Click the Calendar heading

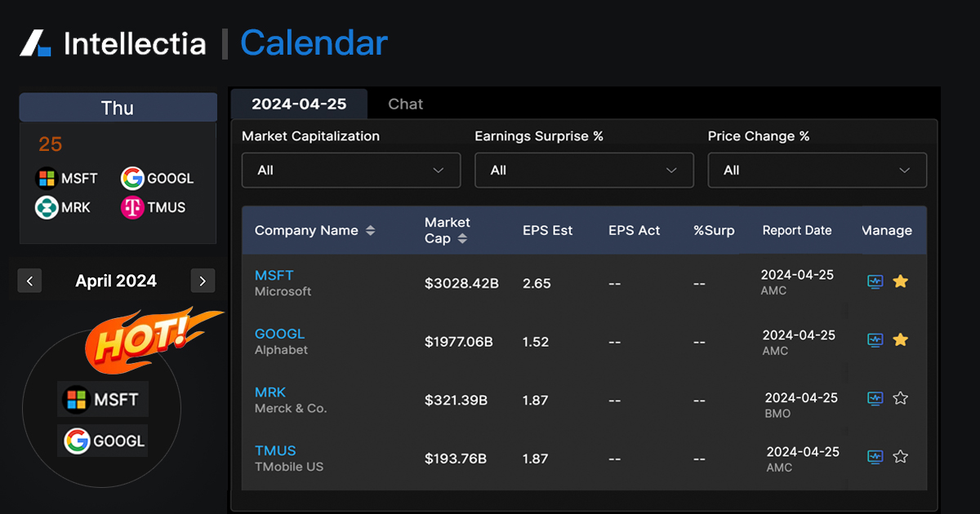pyautogui.click(x=314, y=43)
